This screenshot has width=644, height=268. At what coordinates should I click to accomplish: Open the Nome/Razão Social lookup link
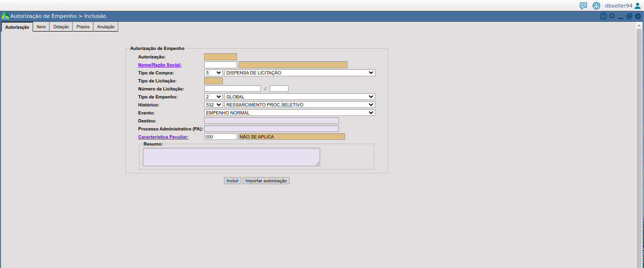point(159,65)
